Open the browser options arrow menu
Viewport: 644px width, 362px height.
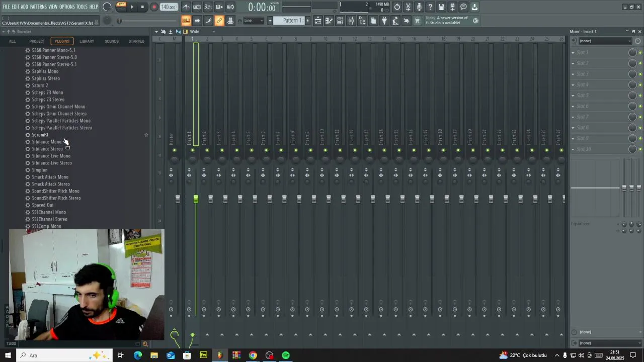[x=3, y=32]
